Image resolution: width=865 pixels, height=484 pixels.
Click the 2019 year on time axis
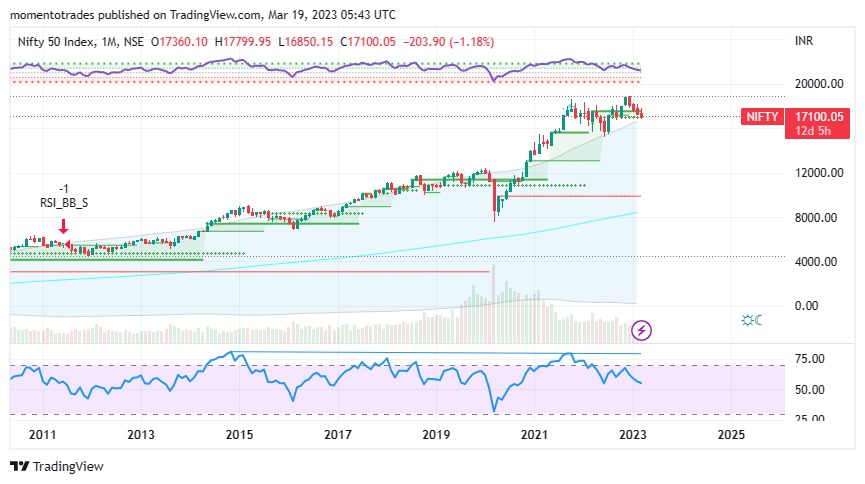(436, 435)
